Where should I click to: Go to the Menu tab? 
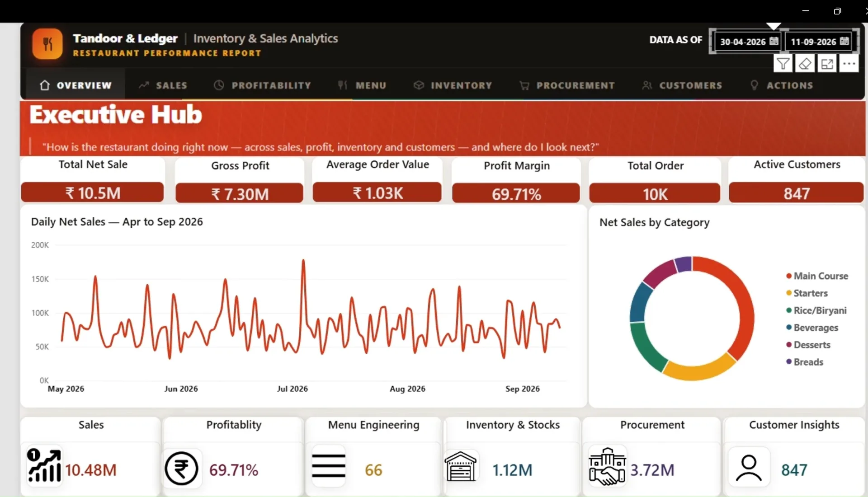pyautogui.click(x=362, y=85)
